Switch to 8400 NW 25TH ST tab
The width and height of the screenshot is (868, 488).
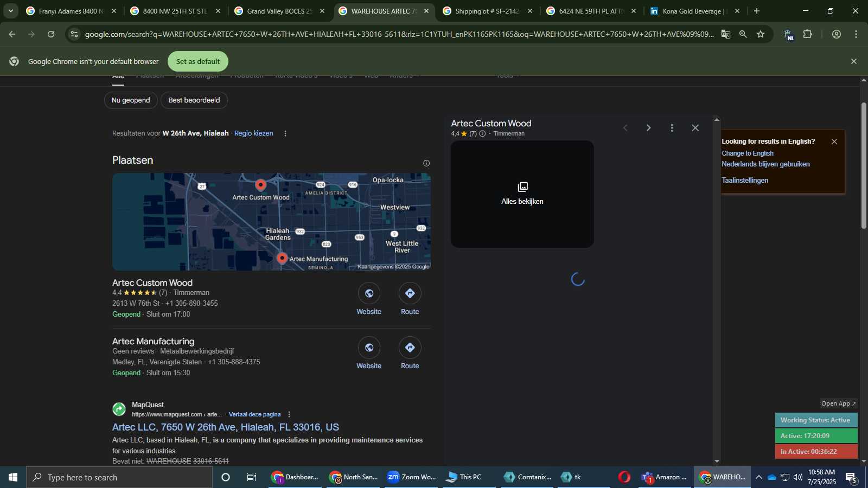coord(175,11)
